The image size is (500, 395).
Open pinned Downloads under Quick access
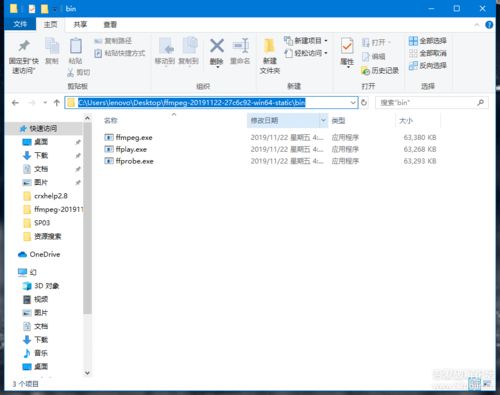(35, 155)
